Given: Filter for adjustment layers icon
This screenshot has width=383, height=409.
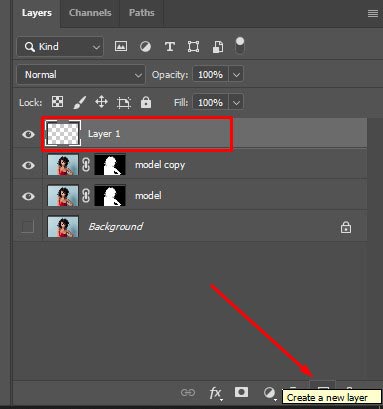Looking at the screenshot, I should (145, 47).
